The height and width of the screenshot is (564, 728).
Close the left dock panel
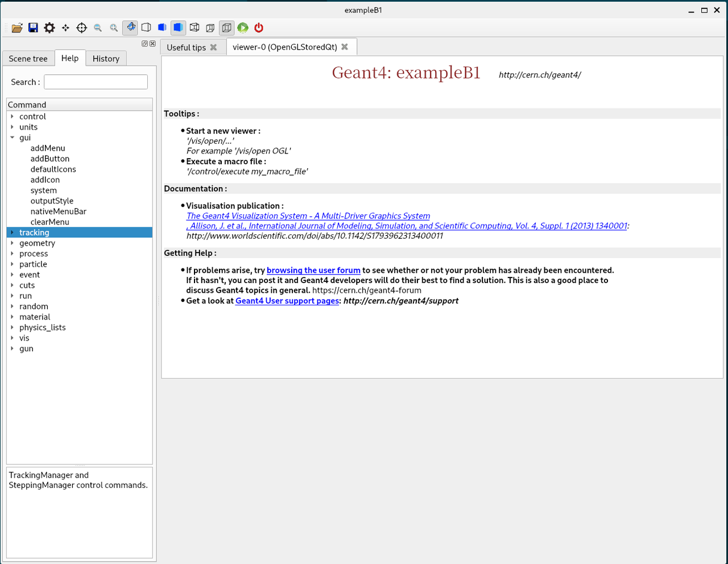[x=152, y=44]
